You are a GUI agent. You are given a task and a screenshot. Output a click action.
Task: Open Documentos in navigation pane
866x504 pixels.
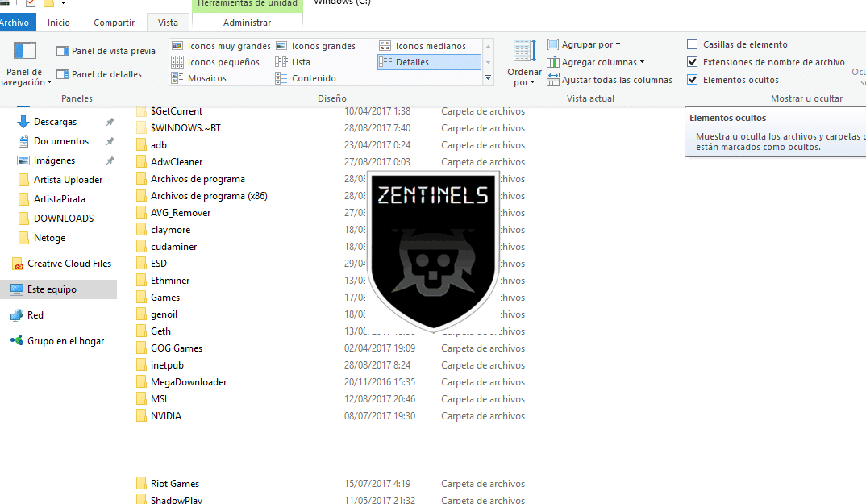60,141
